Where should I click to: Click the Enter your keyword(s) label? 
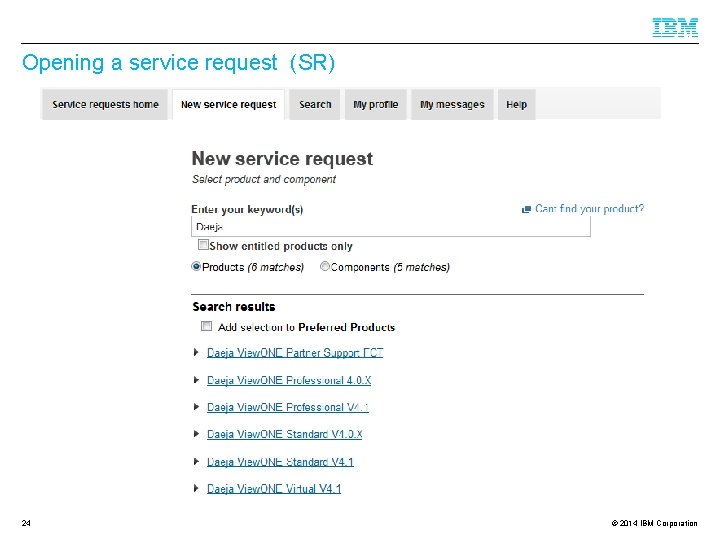pos(247,209)
